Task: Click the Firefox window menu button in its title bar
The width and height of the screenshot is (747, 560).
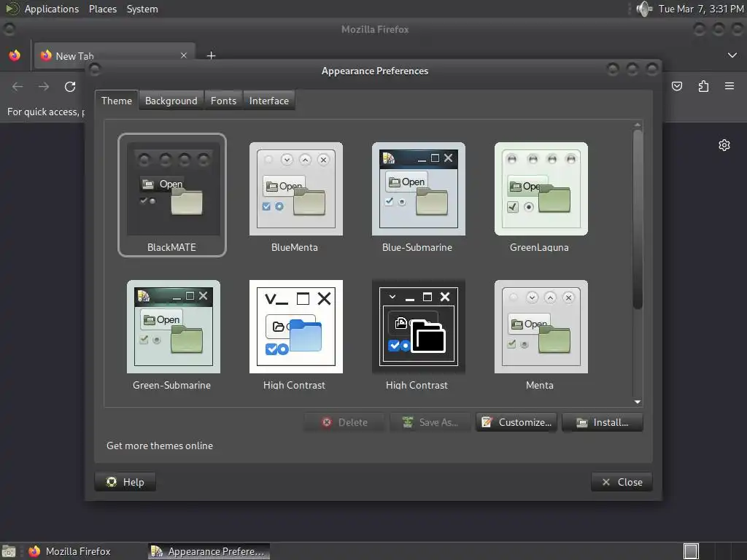Action: point(9,29)
